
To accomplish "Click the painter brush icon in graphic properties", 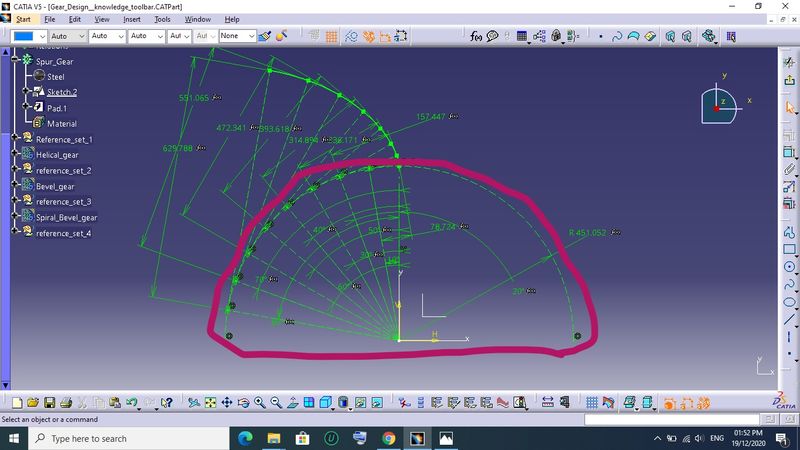I will [x=265, y=36].
